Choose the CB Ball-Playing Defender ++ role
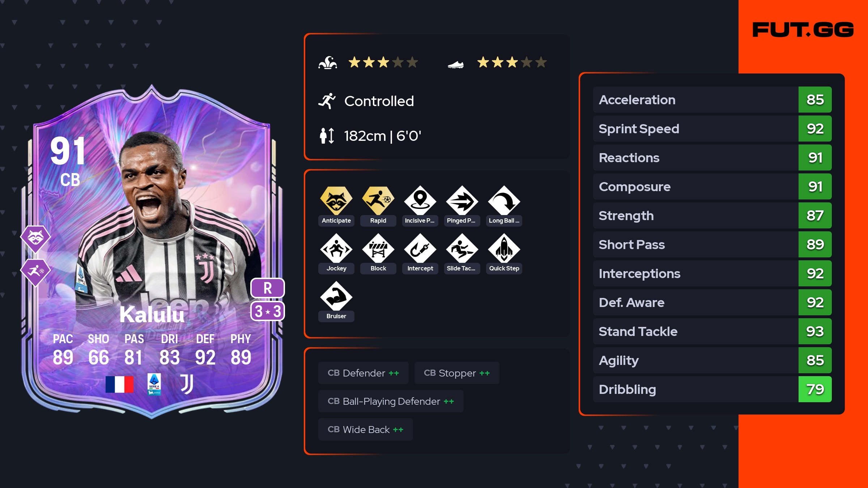This screenshot has height=488, width=868. (x=391, y=401)
